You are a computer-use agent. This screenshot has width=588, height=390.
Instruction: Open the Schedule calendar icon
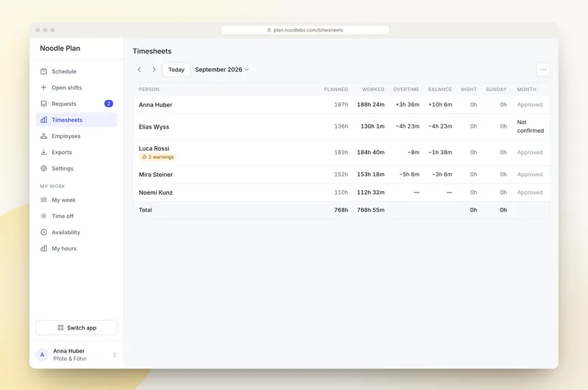pos(43,71)
